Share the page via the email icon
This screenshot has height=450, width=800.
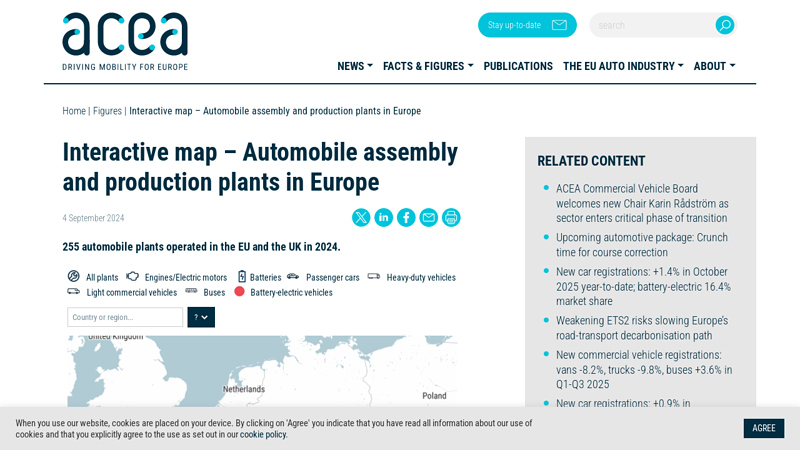(429, 218)
